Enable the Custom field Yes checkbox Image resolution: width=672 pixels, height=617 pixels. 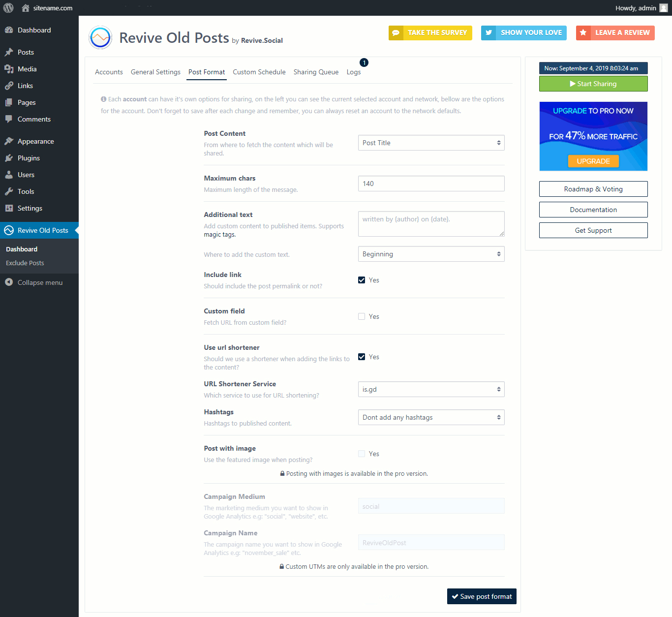(362, 316)
